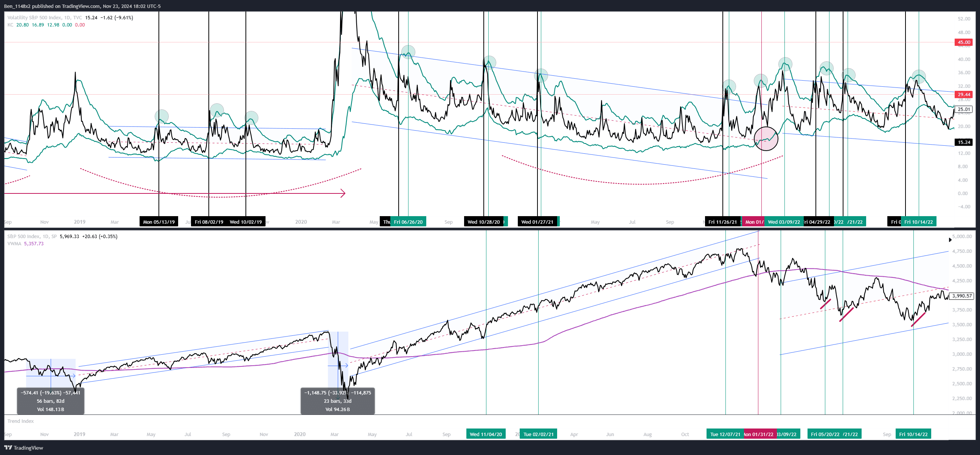Click the 52.00 tick on VIX price axis

pyautogui.click(x=964, y=19)
